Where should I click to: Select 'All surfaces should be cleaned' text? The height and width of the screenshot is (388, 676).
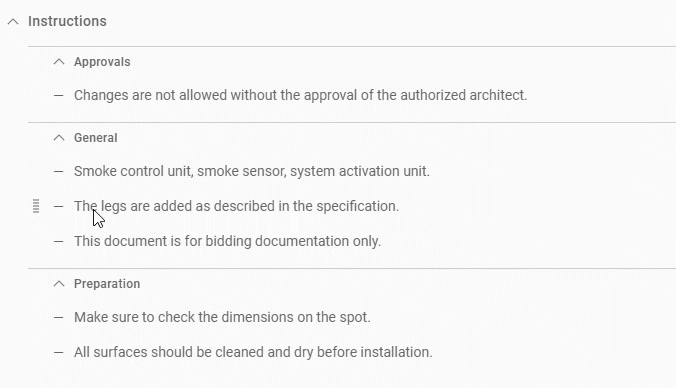click(253, 352)
